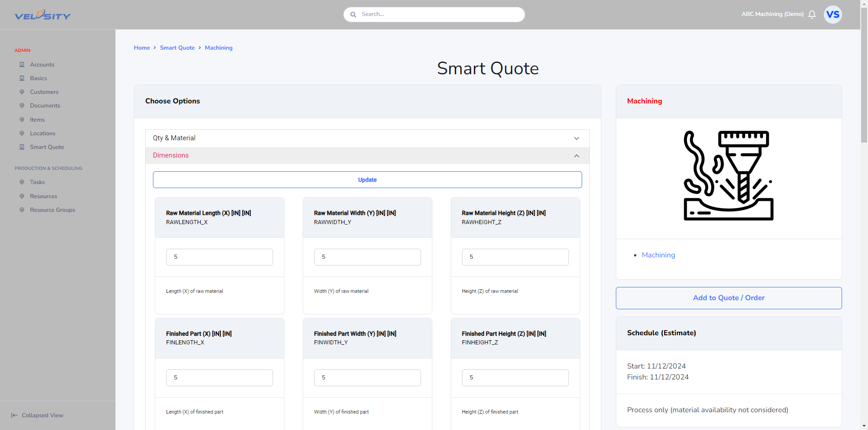
Task: Click the Update button
Action: point(367,180)
